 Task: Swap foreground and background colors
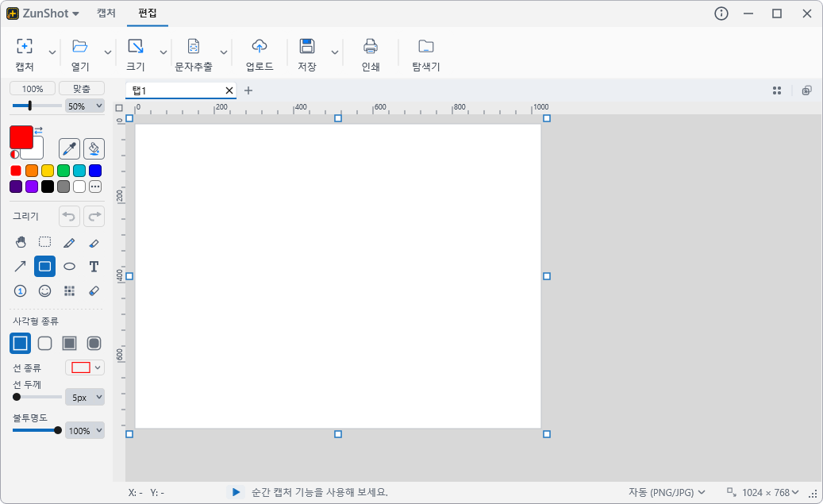pos(38,129)
